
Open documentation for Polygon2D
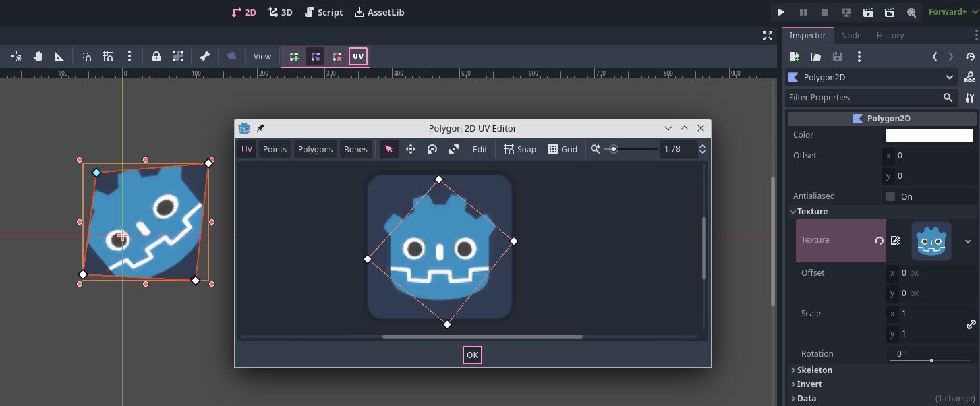tap(970, 78)
